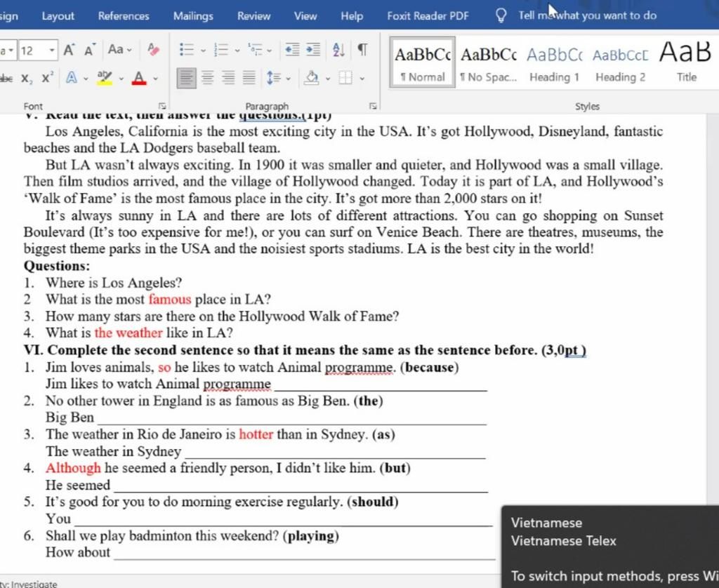The height and width of the screenshot is (588, 719).
Task: Click the Numbering list icon
Action: [221, 50]
